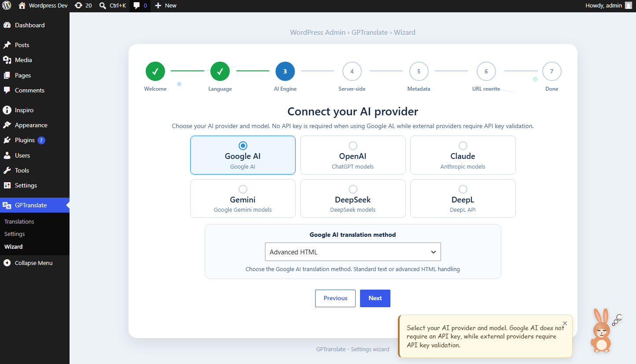636x364 pixels.
Task: Open the GPTranslate Settings submenu item
Action: coord(15,234)
